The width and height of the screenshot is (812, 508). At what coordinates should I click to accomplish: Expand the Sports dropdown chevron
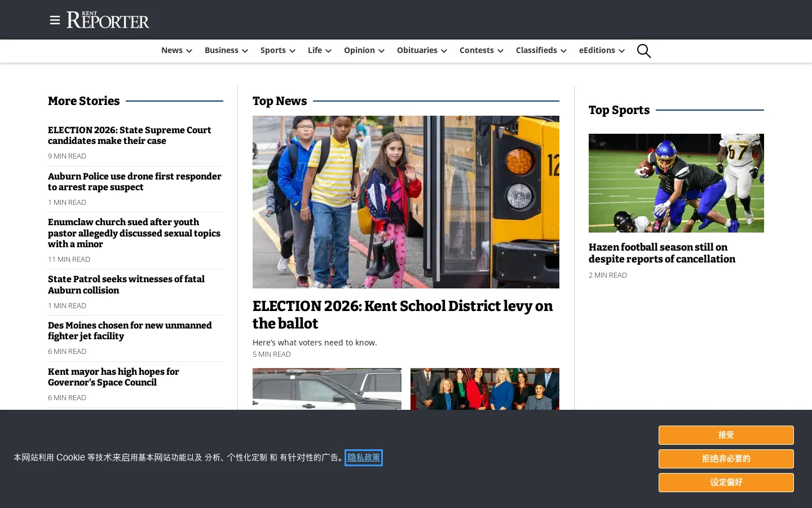[x=292, y=51]
